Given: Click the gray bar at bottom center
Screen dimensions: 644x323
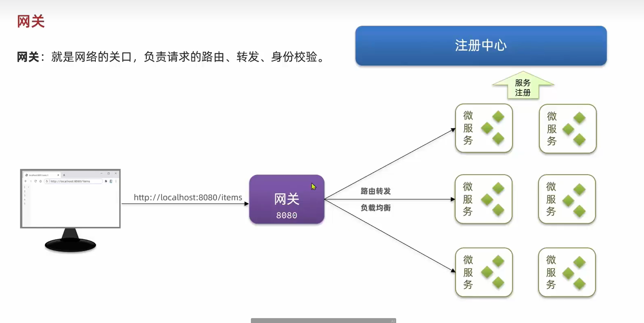Looking at the screenshot, I should pyautogui.click(x=324, y=321).
